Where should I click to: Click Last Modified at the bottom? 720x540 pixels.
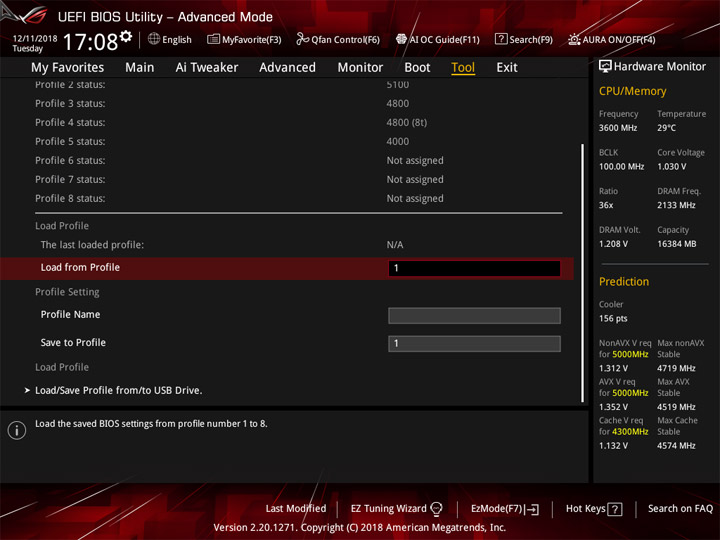pyautogui.click(x=296, y=508)
